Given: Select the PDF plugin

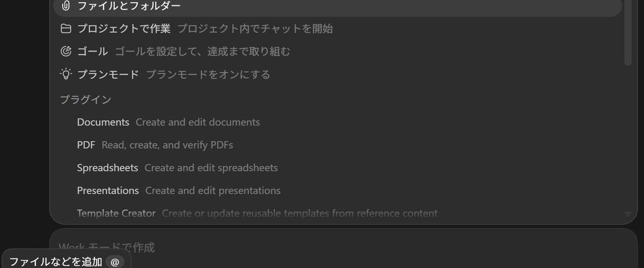Looking at the screenshot, I should (x=338, y=145).
